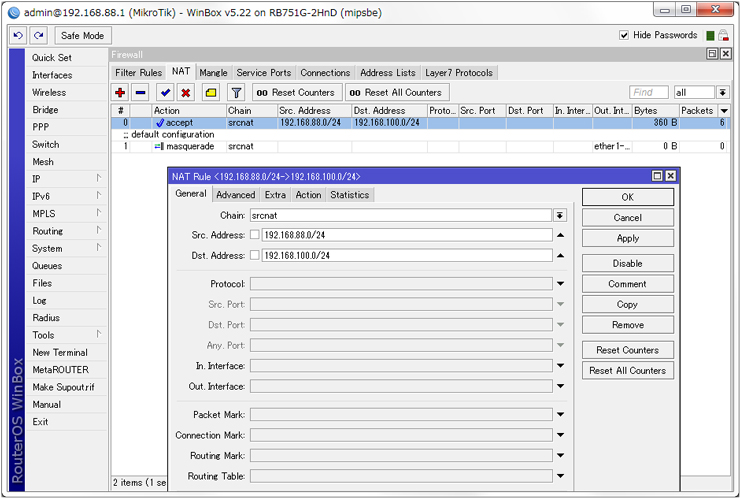Viewport: 740px width, 498px height.
Task: Switch to the Mangle tab
Action: (213, 73)
